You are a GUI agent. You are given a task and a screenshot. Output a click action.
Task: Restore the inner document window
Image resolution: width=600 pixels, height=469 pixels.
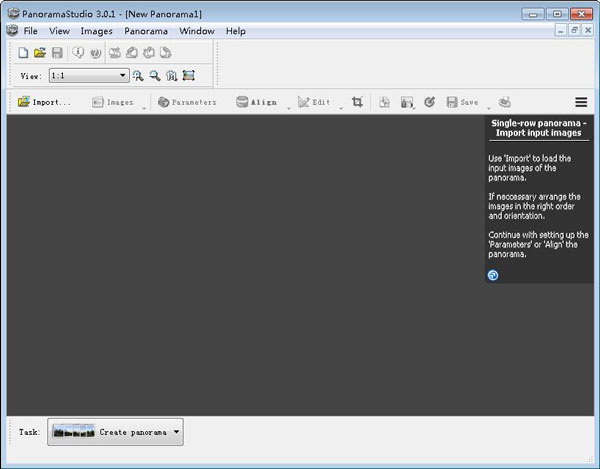click(574, 31)
